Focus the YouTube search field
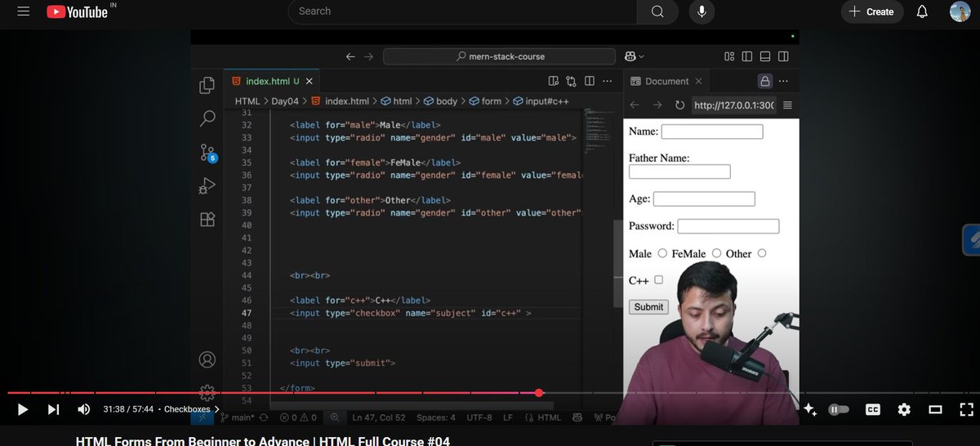The width and height of the screenshot is (980, 446). pos(463,11)
